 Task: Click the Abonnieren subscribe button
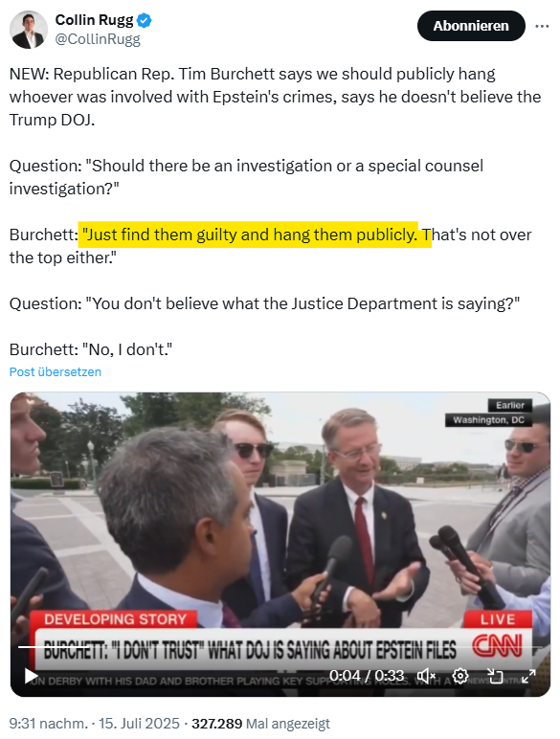click(471, 26)
